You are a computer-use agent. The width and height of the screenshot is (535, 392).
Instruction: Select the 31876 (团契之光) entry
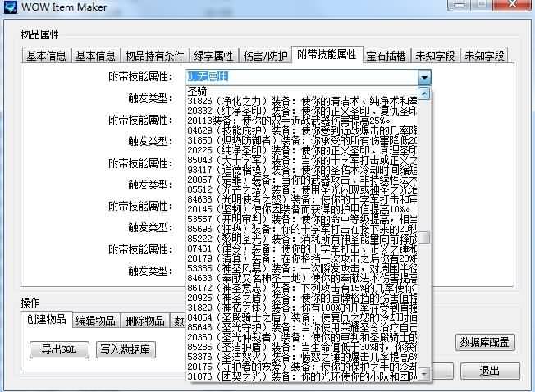302,376
